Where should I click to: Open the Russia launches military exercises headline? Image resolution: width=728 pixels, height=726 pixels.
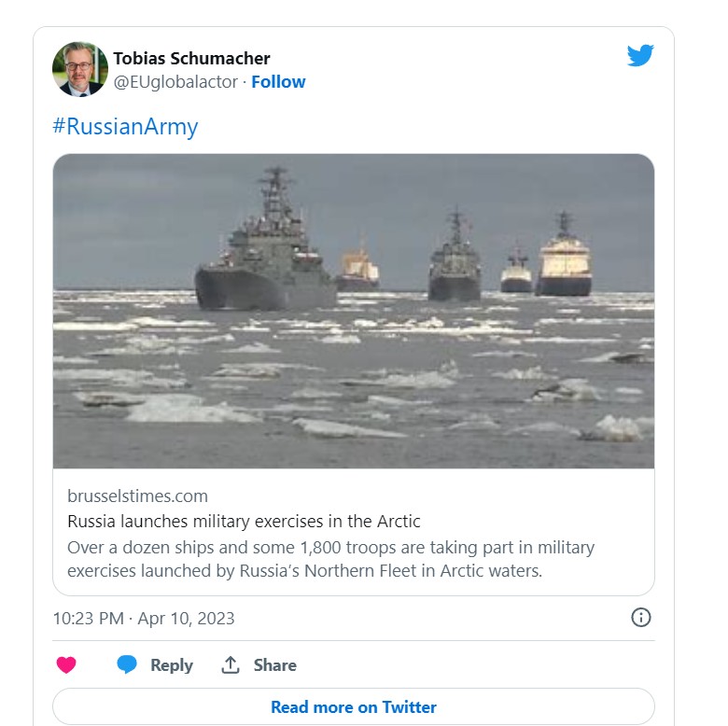(x=244, y=521)
